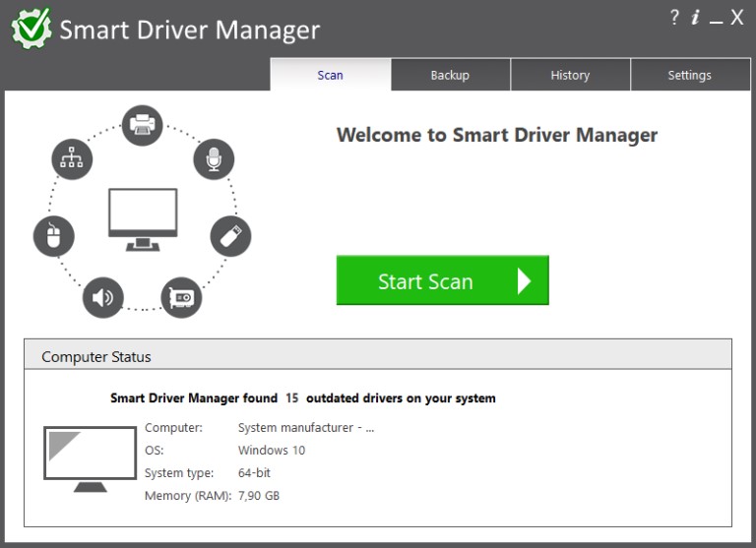Switch to the Scan tab

pos(331,75)
